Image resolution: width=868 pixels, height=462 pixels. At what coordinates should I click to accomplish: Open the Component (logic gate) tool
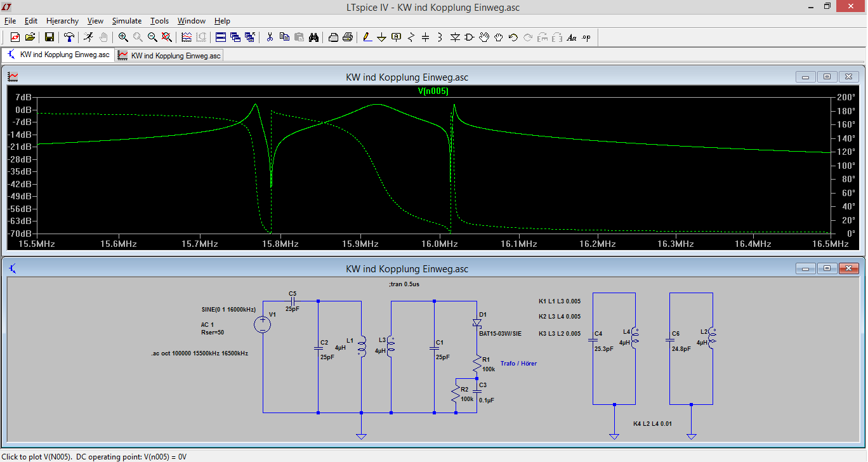[x=470, y=37]
